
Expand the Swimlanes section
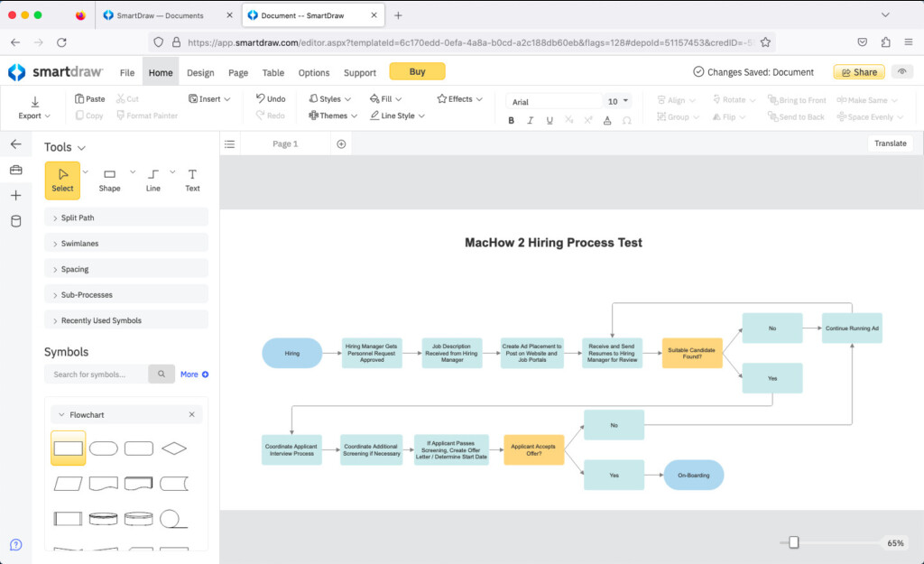126,244
